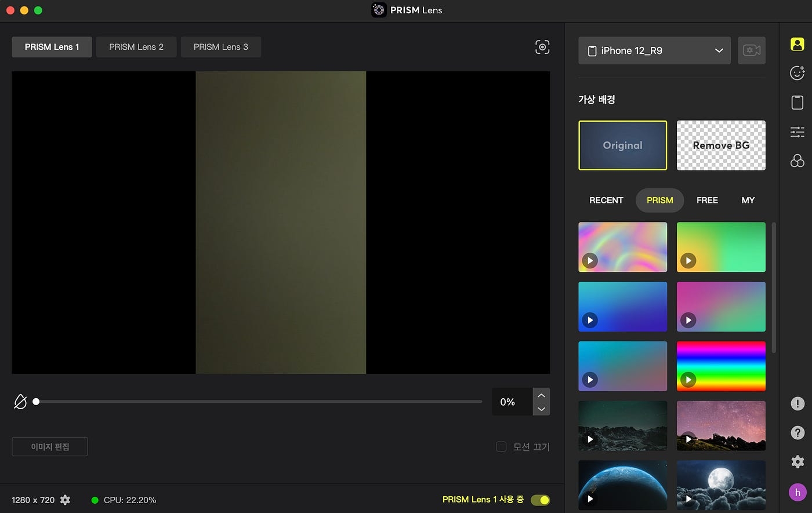Select the rainbow stripes background thumbnail
Screen dimensions: 812x513
721,366
